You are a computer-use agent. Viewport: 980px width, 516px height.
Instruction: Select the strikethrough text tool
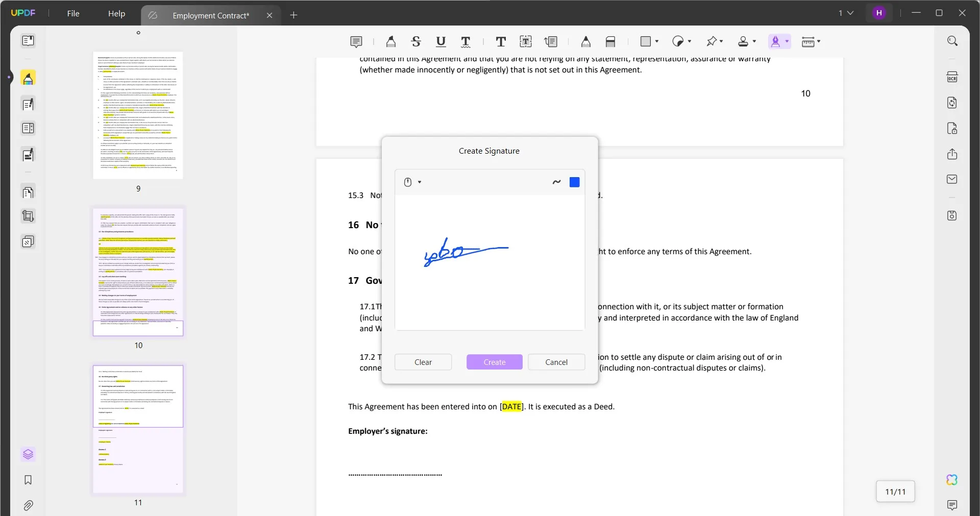tap(416, 42)
